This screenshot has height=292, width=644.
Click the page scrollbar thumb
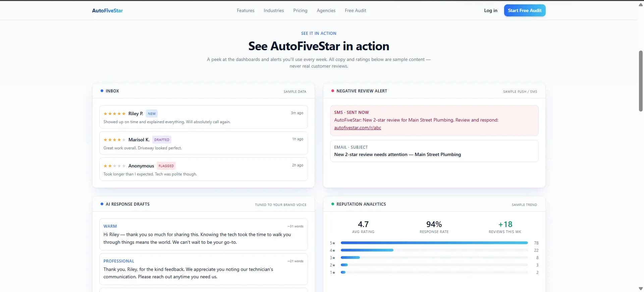[641, 81]
